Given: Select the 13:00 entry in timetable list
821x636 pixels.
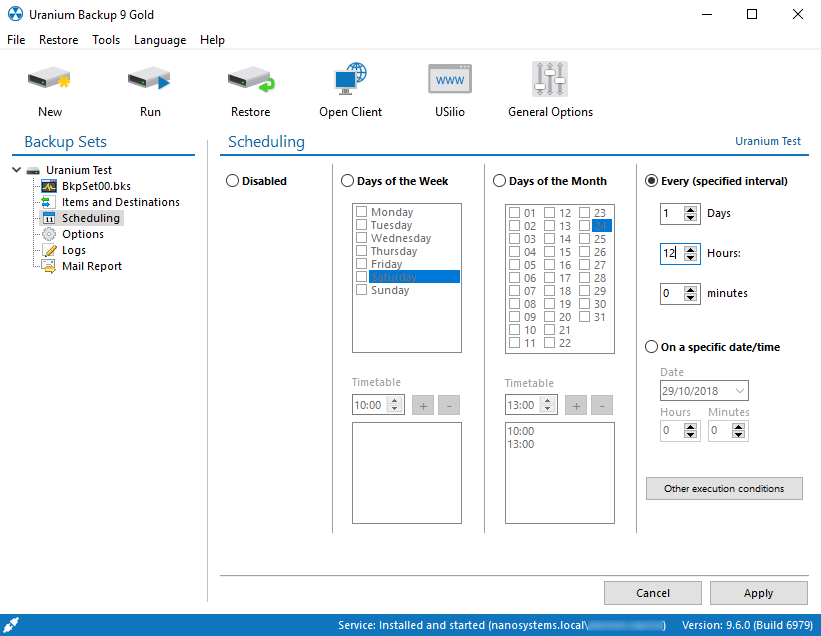Looking at the screenshot, I should coord(521,444).
